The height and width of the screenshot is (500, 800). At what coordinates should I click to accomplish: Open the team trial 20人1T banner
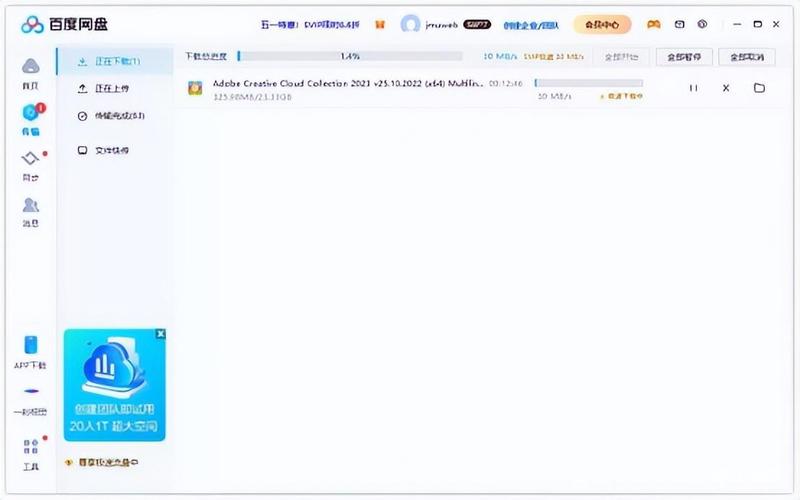pyautogui.click(x=114, y=385)
